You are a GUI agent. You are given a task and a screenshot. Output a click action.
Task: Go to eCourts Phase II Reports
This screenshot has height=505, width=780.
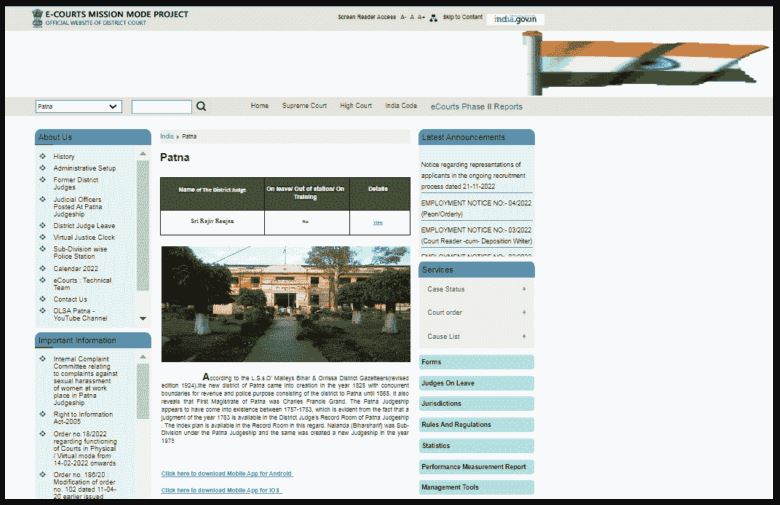[x=476, y=107]
